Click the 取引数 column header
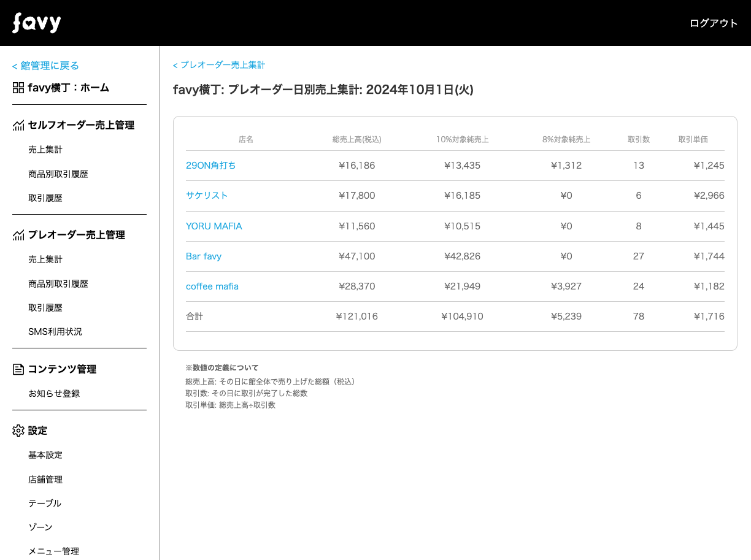This screenshot has height=560, width=751. 639,140
